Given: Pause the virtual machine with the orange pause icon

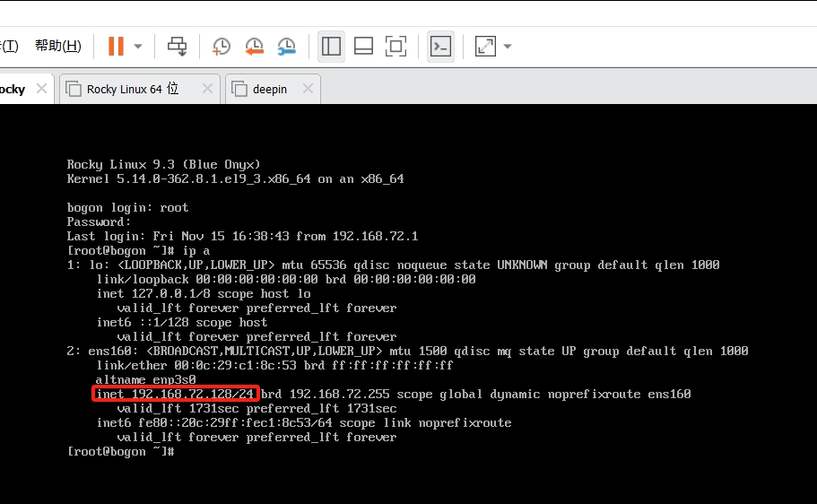Looking at the screenshot, I should coord(116,46).
